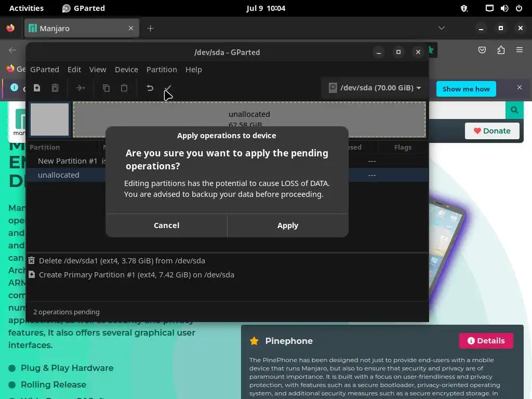Click the Donate button on Manjaro site

492,131
